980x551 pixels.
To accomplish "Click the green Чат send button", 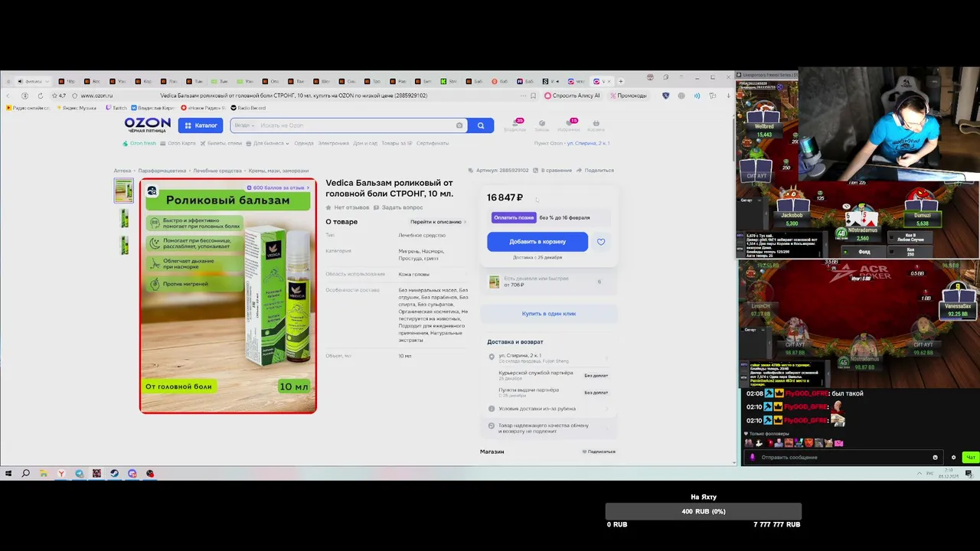I will click(970, 457).
